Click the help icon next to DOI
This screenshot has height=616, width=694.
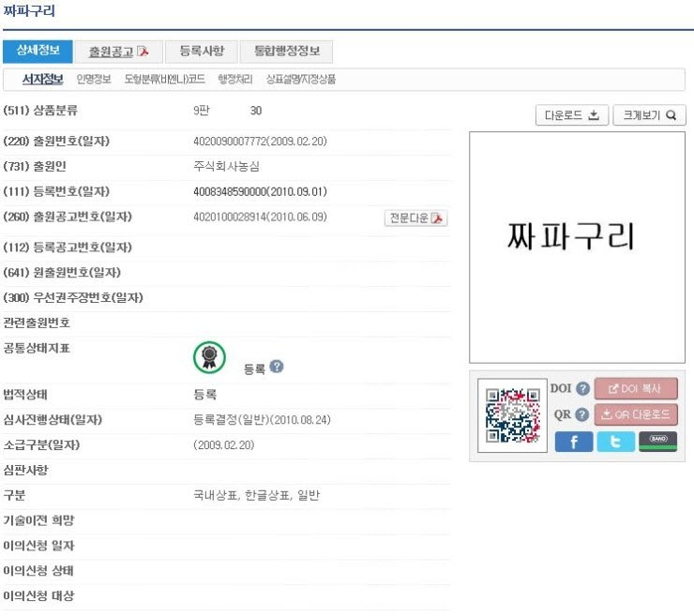click(x=582, y=389)
